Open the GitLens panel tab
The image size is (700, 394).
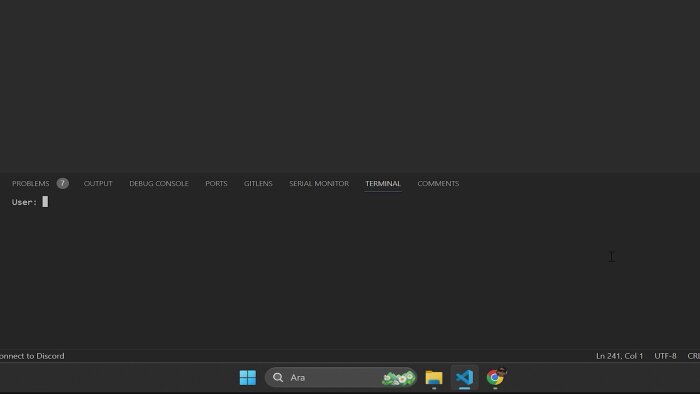pyautogui.click(x=258, y=183)
